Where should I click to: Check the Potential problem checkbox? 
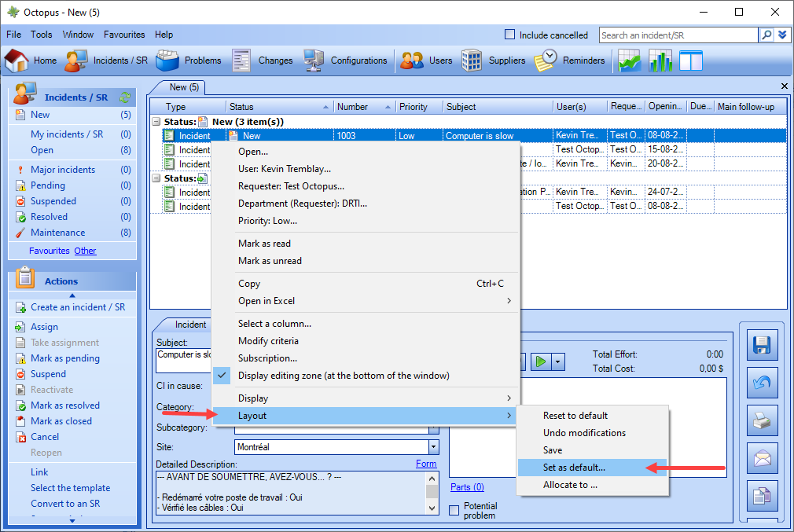(x=454, y=510)
